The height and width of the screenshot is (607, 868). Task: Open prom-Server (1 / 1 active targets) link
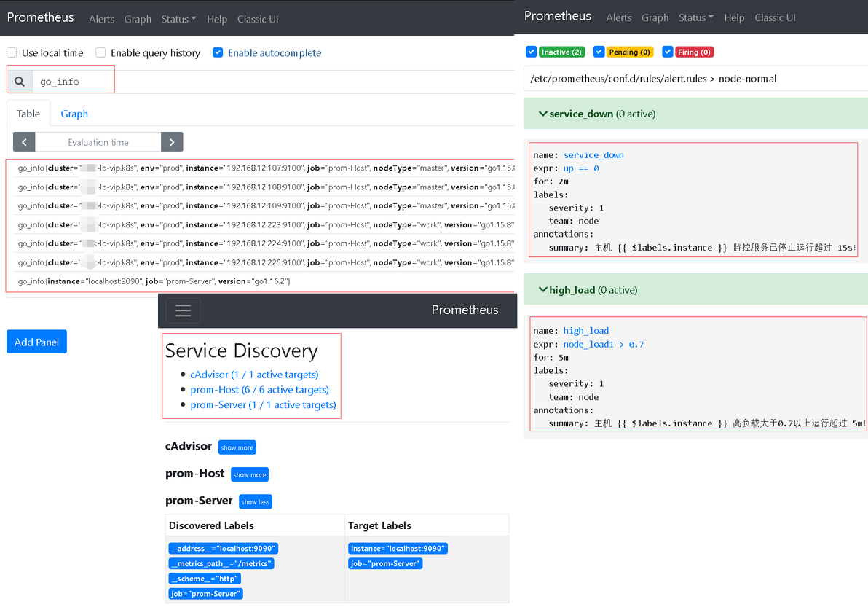pyautogui.click(x=263, y=405)
